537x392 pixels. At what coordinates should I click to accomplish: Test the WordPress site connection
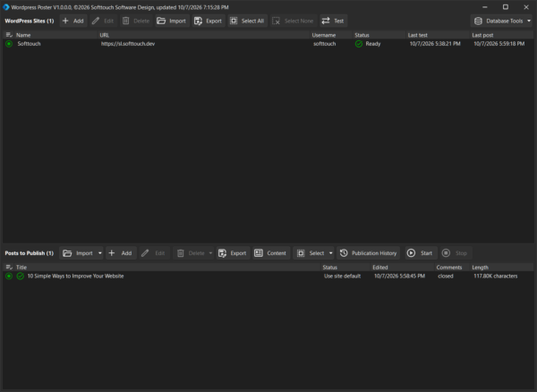point(333,21)
